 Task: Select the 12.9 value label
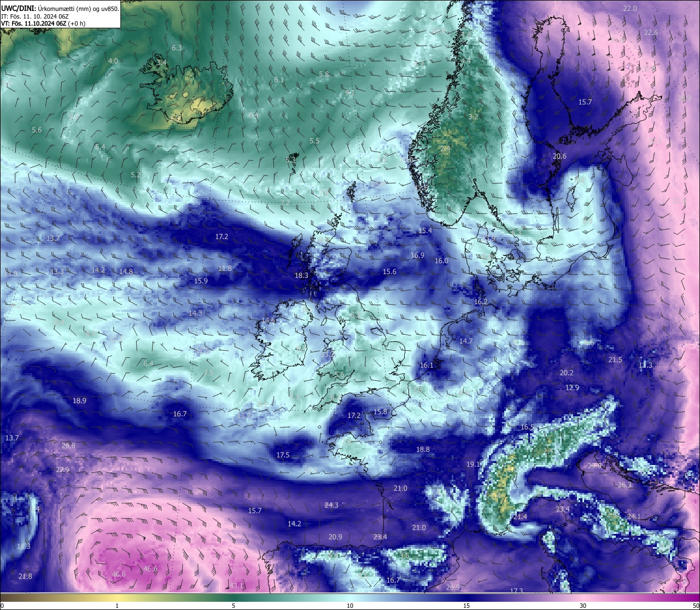click(572, 387)
